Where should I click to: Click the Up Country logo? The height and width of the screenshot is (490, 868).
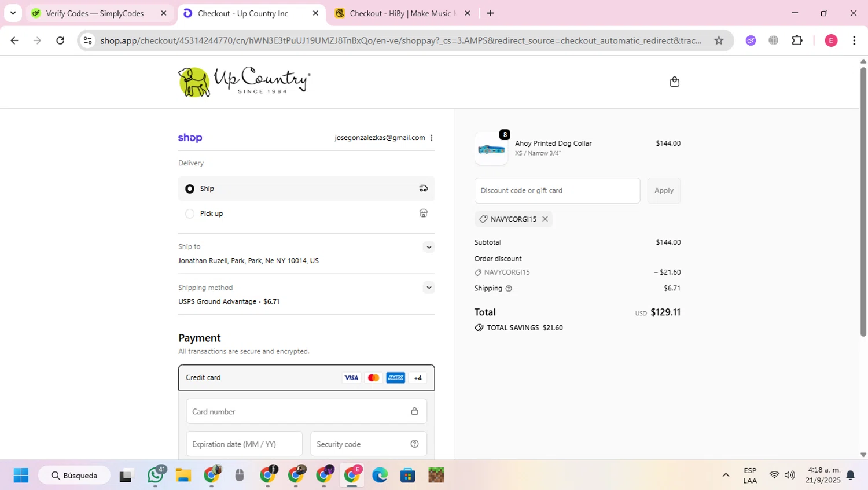[244, 82]
